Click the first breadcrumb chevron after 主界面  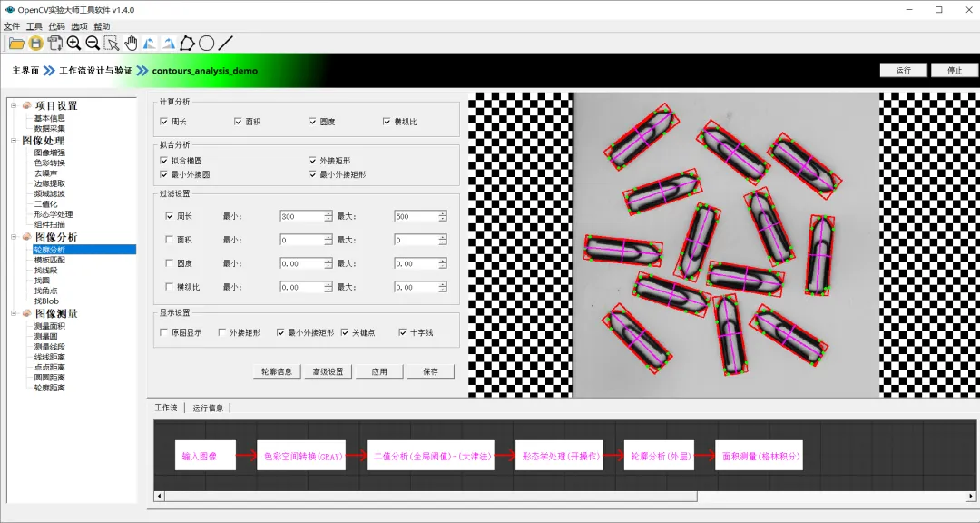pyautogui.click(x=49, y=71)
